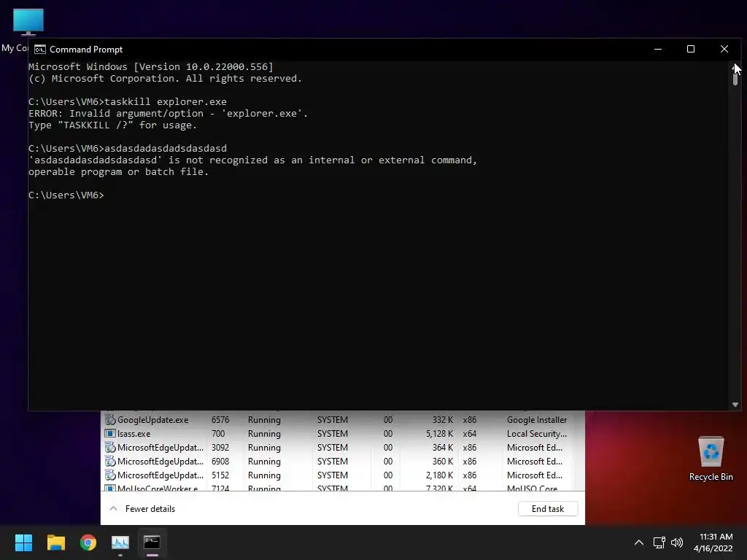Viewport: 747px width, 560px height.
Task: Switch to Task Manager taskbar icon
Action: click(120, 542)
